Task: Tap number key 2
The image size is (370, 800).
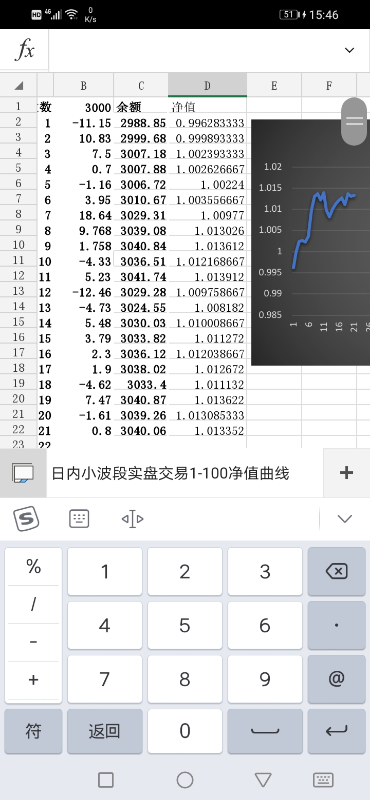Action: pyautogui.click(x=185, y=571)
